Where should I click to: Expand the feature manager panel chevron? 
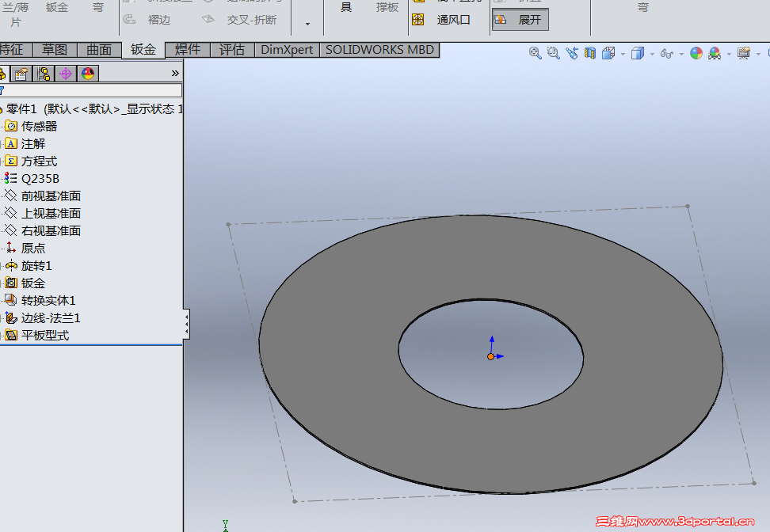(175, 73)
